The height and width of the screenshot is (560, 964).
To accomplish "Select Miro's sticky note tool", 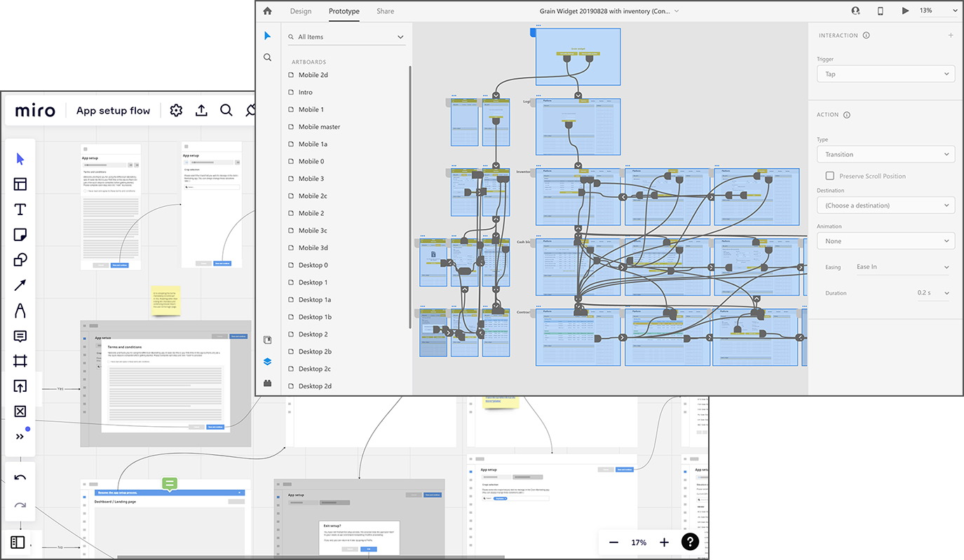I will [20, 234].
